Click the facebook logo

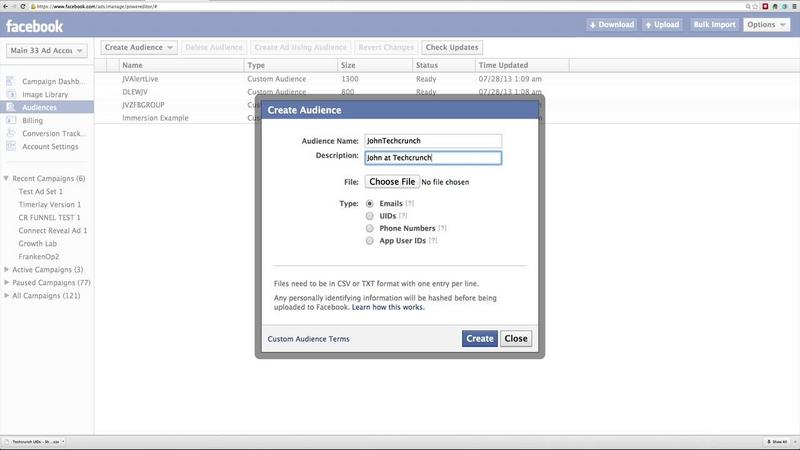[x=34, y=26]
